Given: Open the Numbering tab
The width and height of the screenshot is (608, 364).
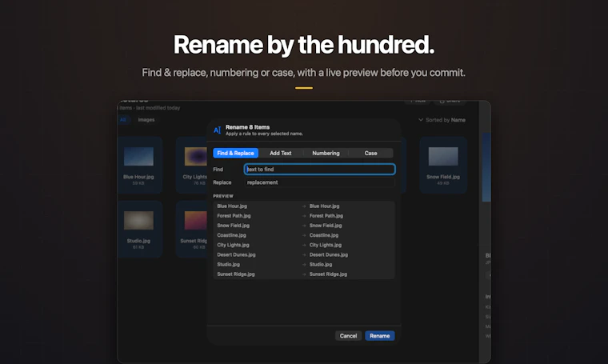Looking at the screenshot, I should coord(326,153).
